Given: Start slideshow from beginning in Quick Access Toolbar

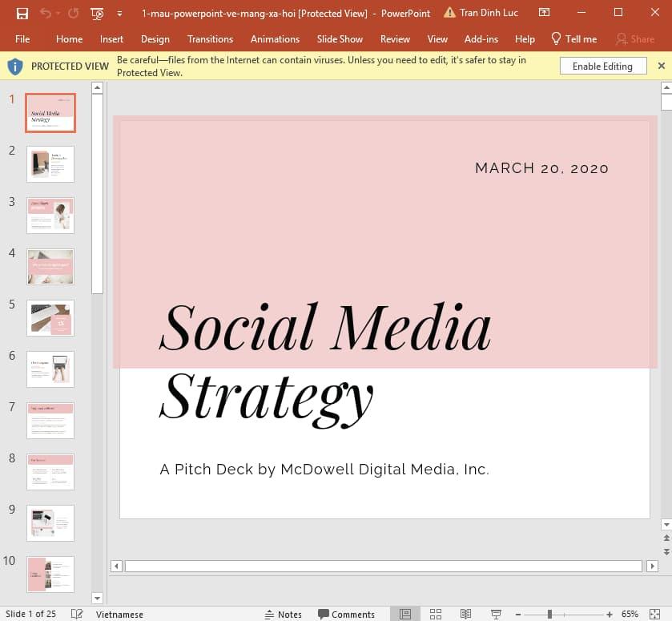Looking at the screenshot, I should pyautogui.click(x=96, y=13).
